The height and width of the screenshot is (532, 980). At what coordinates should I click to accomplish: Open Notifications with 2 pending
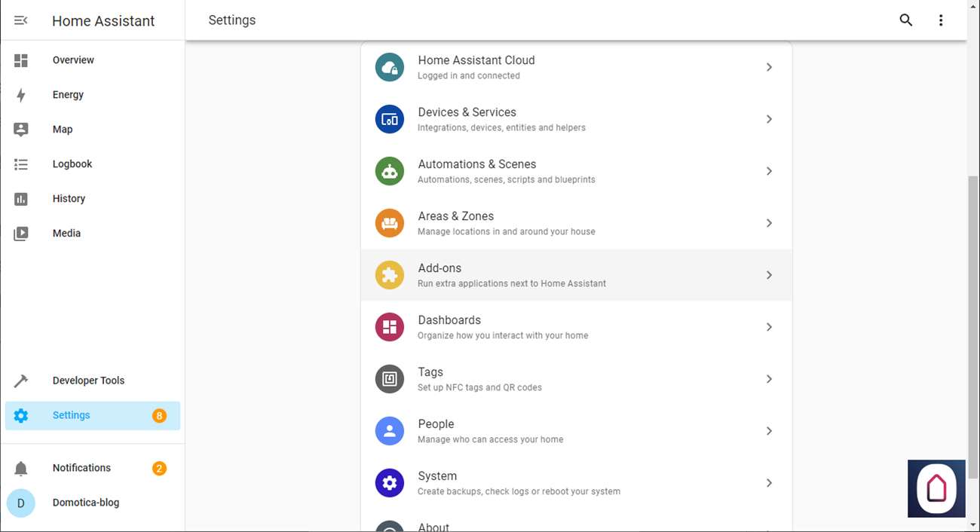pyautogui.click(x=81, y=468)
